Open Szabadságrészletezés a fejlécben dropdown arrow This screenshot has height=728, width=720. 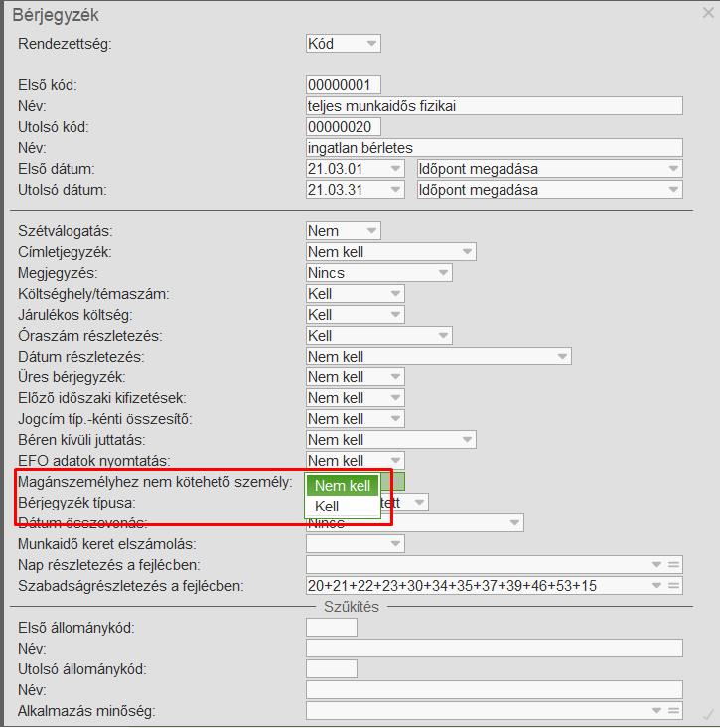click(656, 586)
